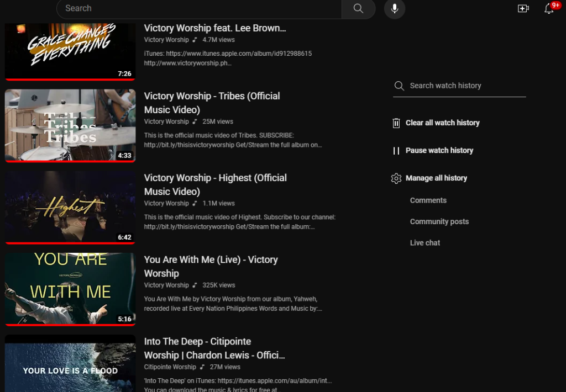Click red progress bar under Highest thumbnail
This screenshot has width=566, height=392.
[x=70, y=243]
